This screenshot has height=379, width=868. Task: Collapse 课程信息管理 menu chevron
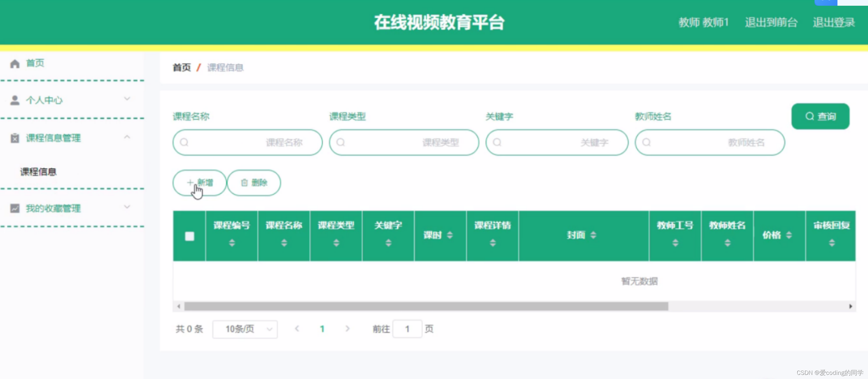tap(127, 137)
